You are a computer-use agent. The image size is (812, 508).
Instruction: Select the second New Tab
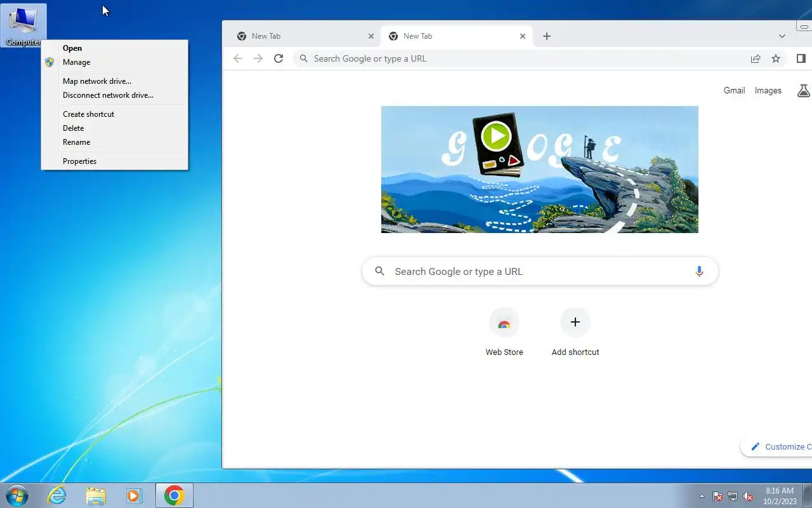[455, 36]
